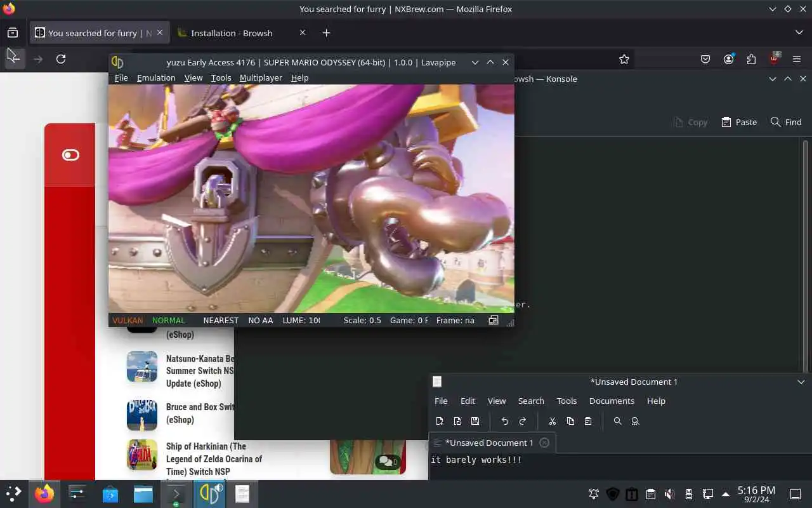Screen dimensions: 812x508
Task: Click the Find button in Konsole
Action: pyautogui.click(x=786, y=122)
